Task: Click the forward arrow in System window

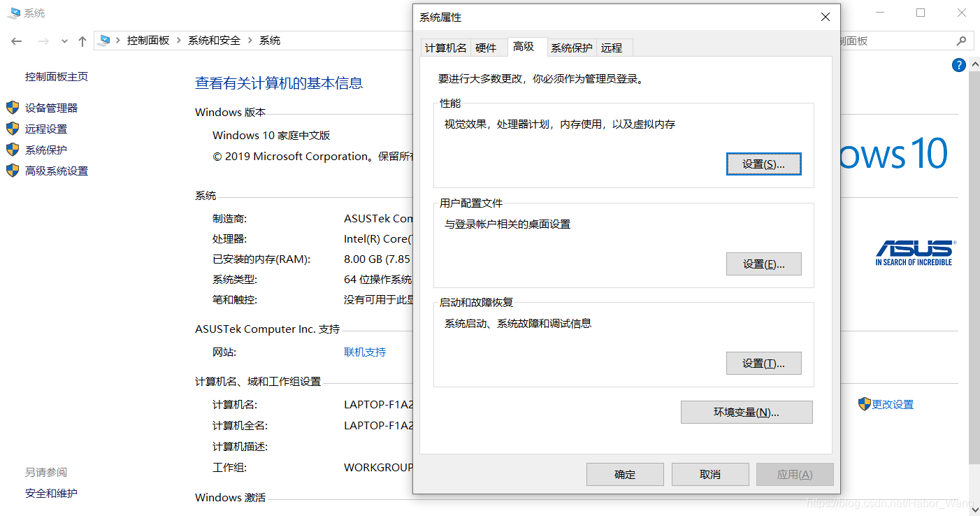Action: point(43,41)
